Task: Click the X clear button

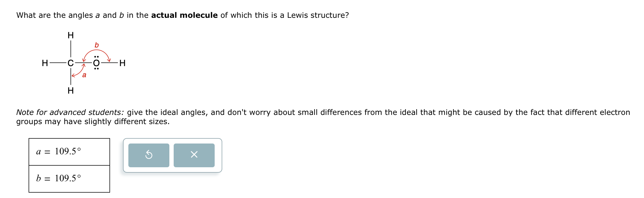Action: [194, 155]
